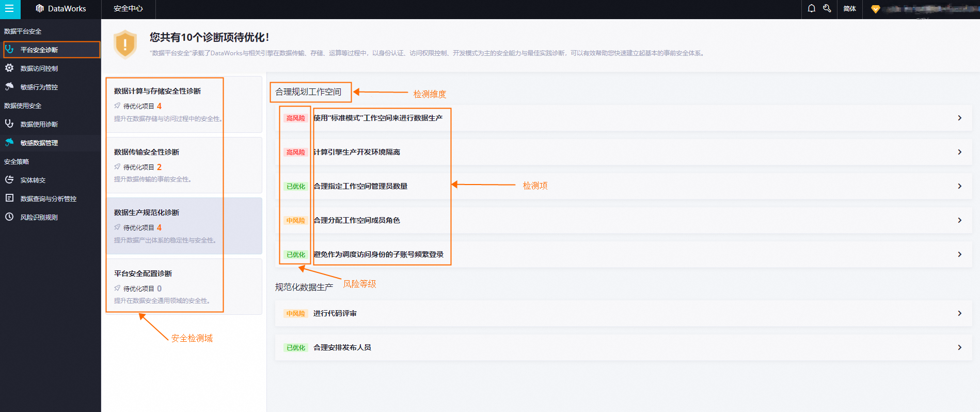Select the 数据计算与存储安全性诊断 card
This screenshot has width=980, height=412.
pyautogui.click(x=184, y=104)
